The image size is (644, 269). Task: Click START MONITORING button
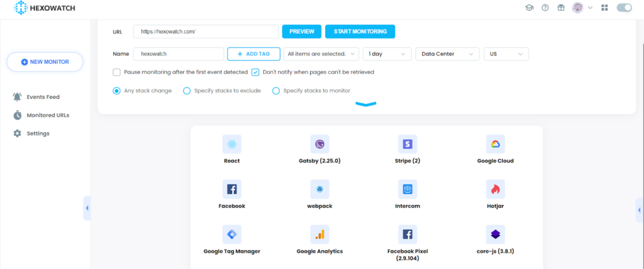(x=360, y=31)
